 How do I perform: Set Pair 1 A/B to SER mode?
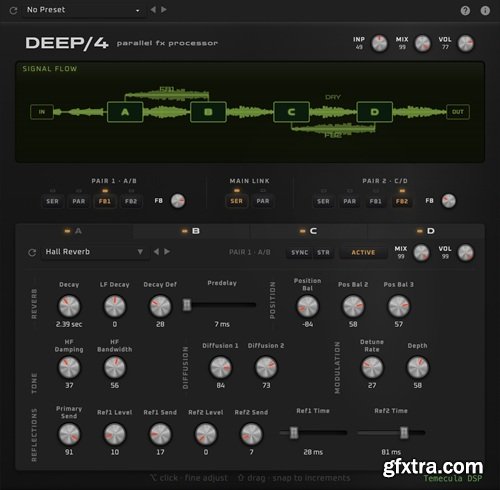tap(52, 201)
